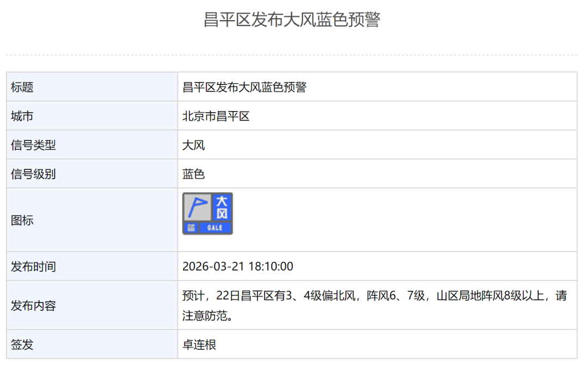Click the flag symbol inside the warning icon

(x=197, y=207)
